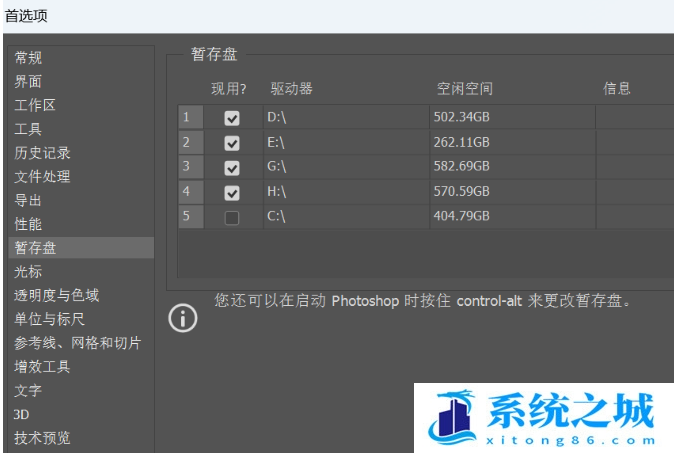Click the 首选项 window title
The image size is (674, 453).
click(26, 16)
